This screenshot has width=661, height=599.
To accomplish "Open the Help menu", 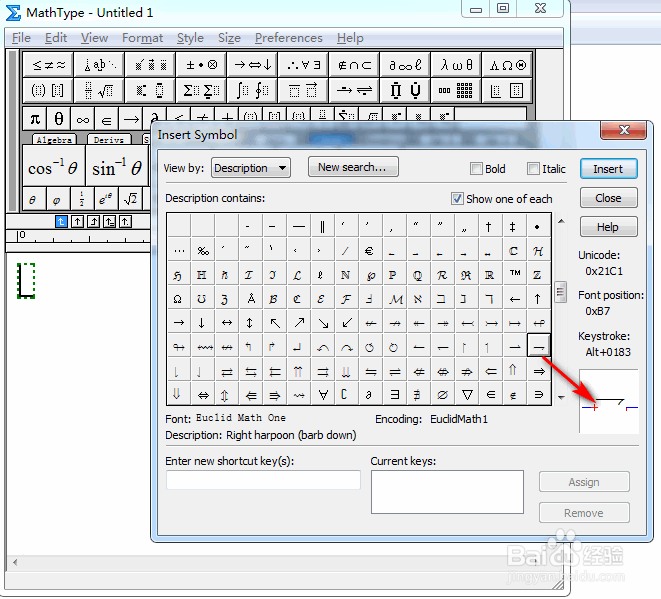I will coord(350,38).
